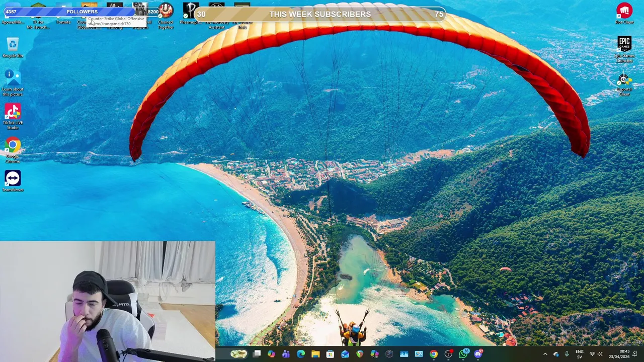This screenshot has width=644, height=362.
Task: Open the Wi-Fi network tray icon
Action: pos(592,354)
